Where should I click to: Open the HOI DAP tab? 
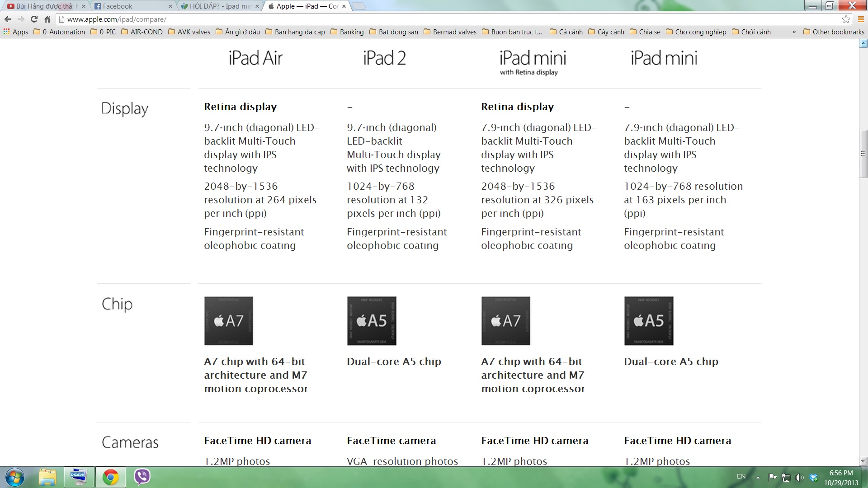pos(217,6)
